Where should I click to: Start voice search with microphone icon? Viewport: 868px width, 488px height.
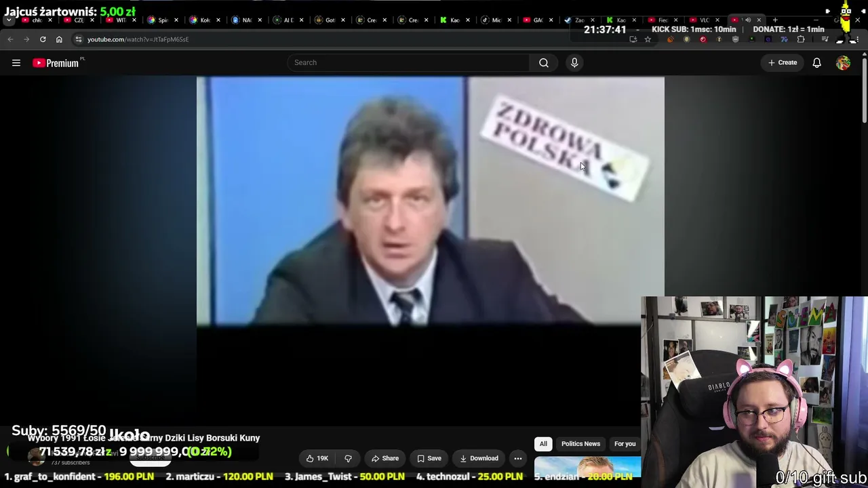pyautogui.click(x=574, y=62)
